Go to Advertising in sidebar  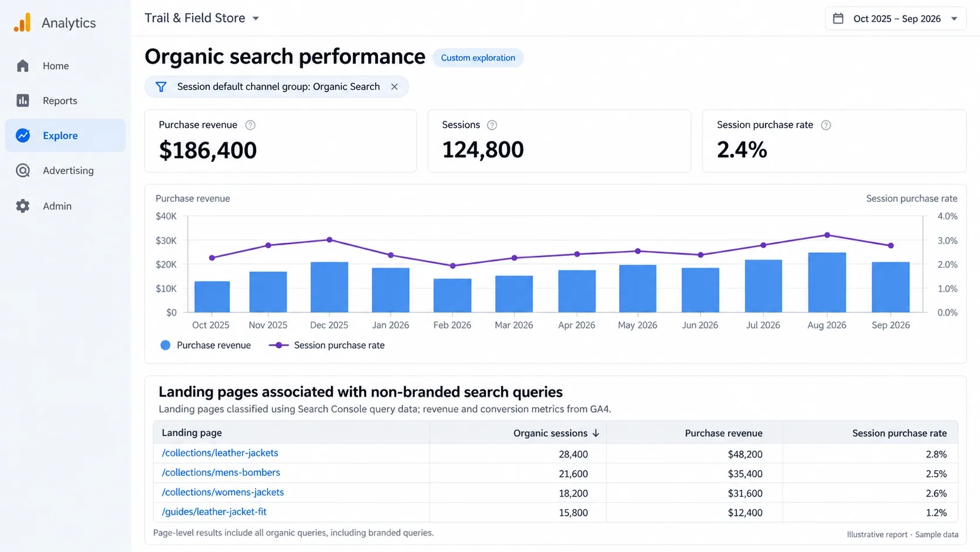click(68, 171)
